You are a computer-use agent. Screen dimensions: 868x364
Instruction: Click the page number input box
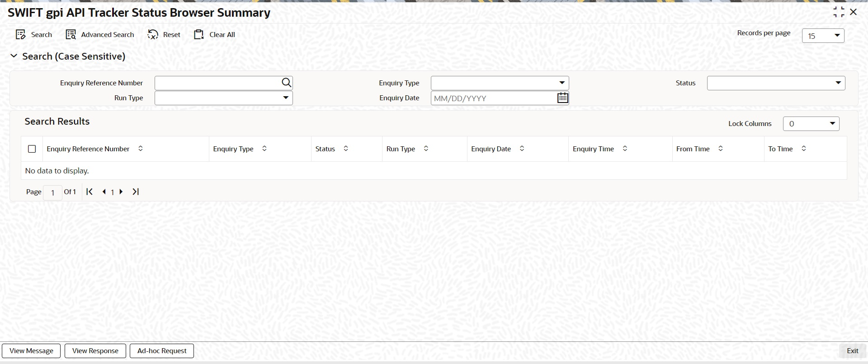point(53,192)
